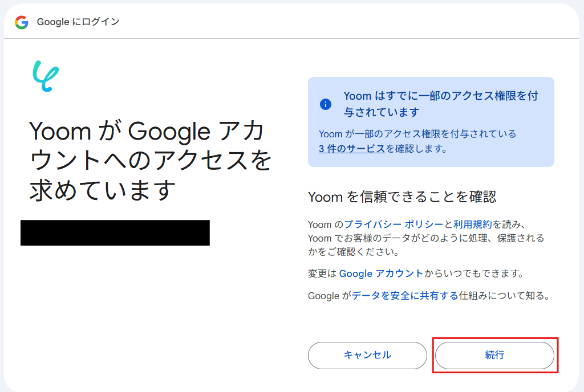584x392 pixels.
Task: Click the blacked-out account box
Action: coord(115,232)
